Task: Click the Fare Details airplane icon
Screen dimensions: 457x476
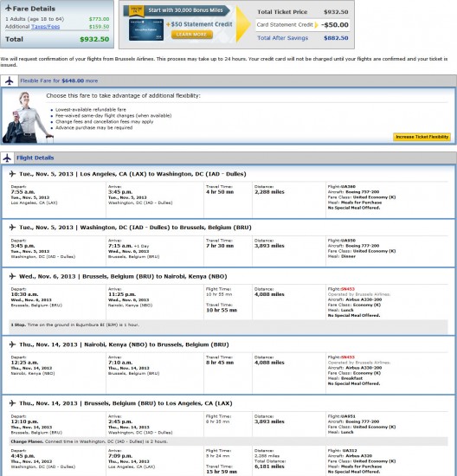Action: (x=9, y=8)
